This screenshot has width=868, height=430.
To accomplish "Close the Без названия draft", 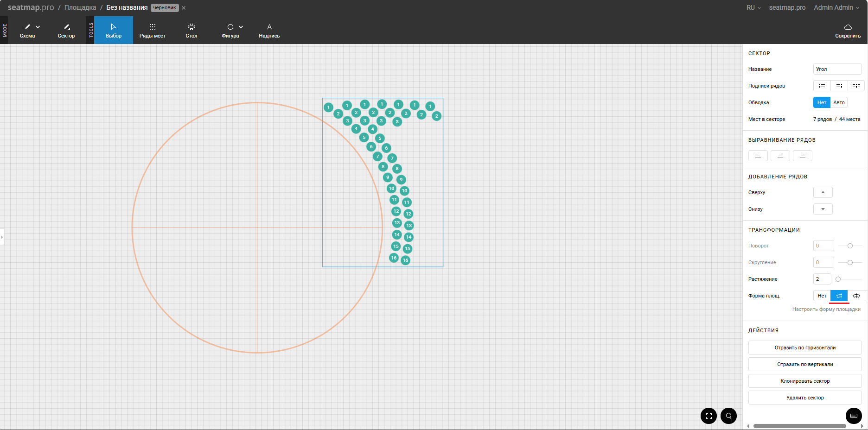I will click(x=184, y=8).
